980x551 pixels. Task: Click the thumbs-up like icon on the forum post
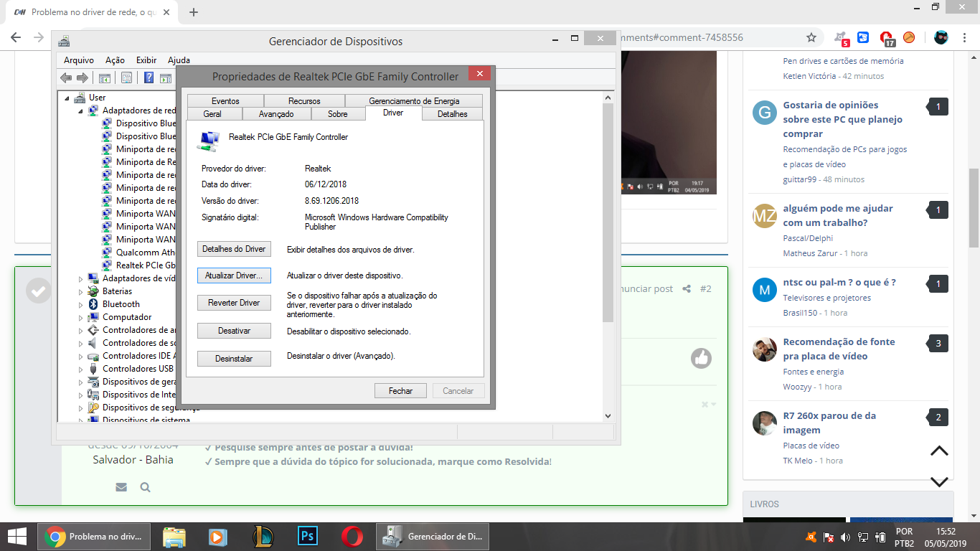(x=701, y=358)
